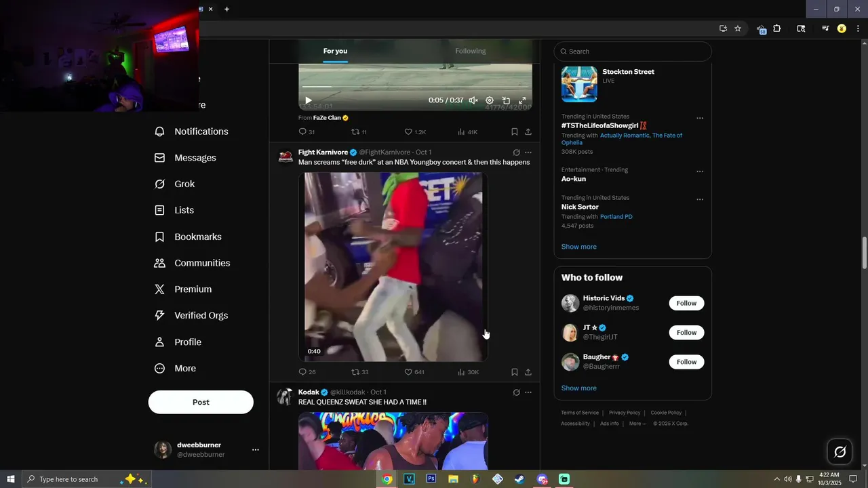Open Communities in the sidebar
Screen dimensions: 868x488
pos(193,263)
